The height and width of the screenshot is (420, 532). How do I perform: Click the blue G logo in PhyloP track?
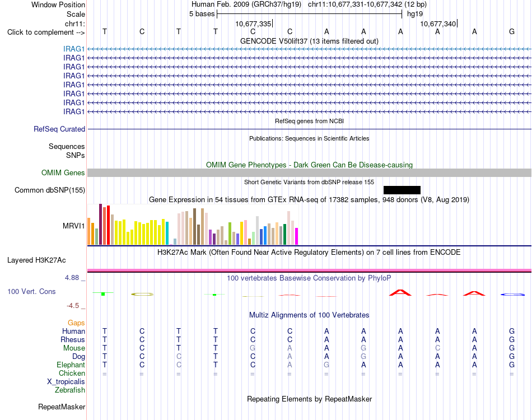pos(512,295)
